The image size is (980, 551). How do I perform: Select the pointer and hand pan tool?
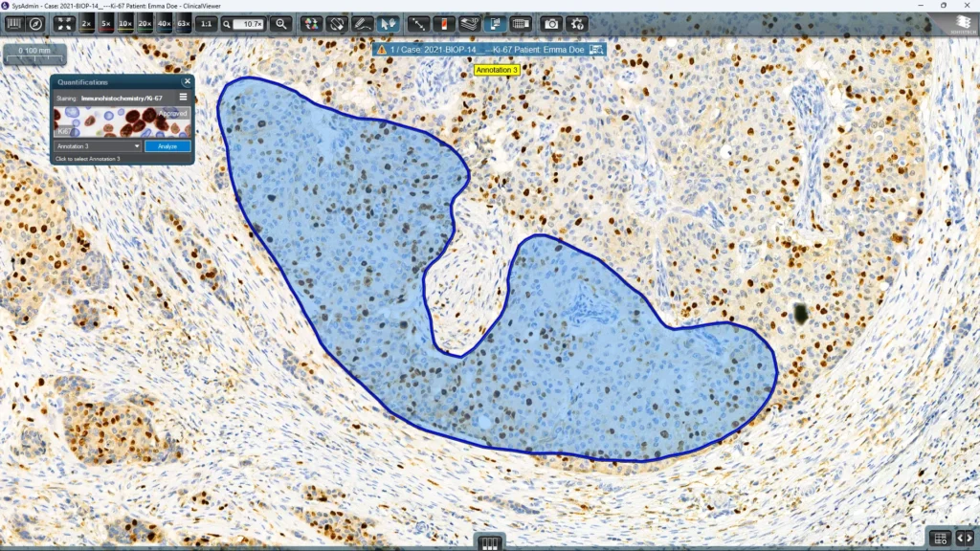388,24
